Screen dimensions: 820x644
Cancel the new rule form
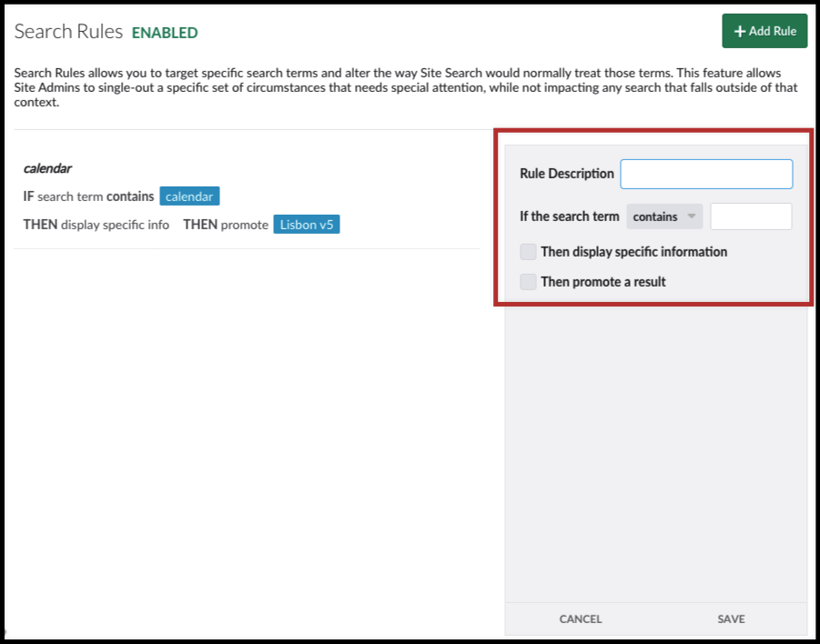(x=581, y=619)
